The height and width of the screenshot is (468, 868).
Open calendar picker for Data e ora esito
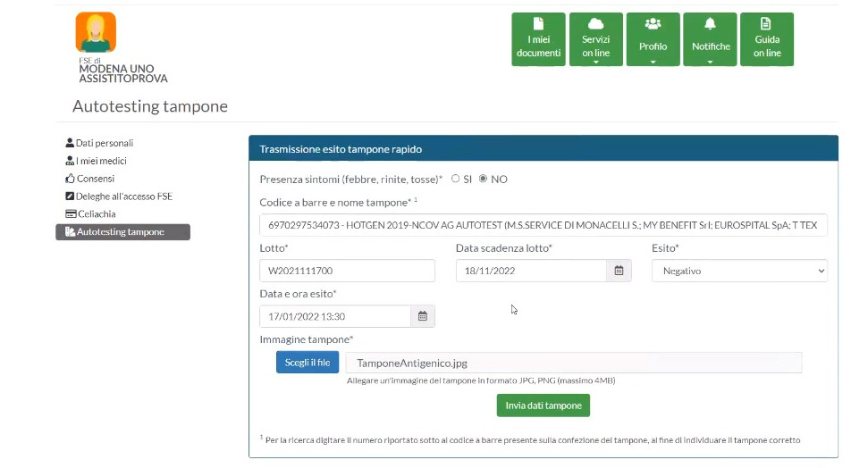[x=423, y=316]
